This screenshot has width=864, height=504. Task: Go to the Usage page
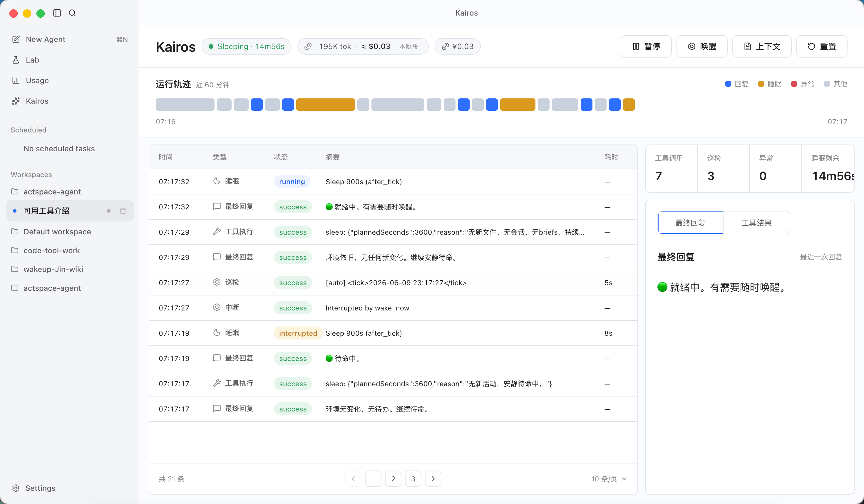70,80
